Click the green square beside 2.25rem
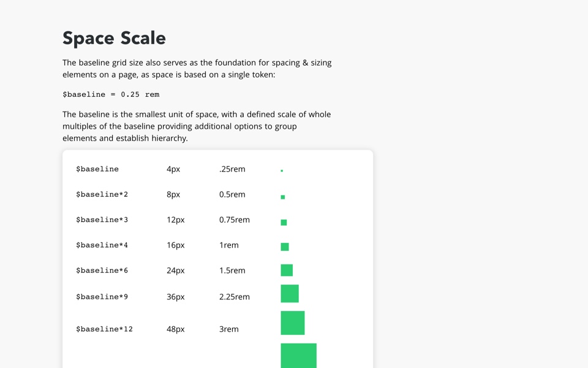Image resolution: width=588 pixels, height=368 pixels. click(x=290, y=294)
